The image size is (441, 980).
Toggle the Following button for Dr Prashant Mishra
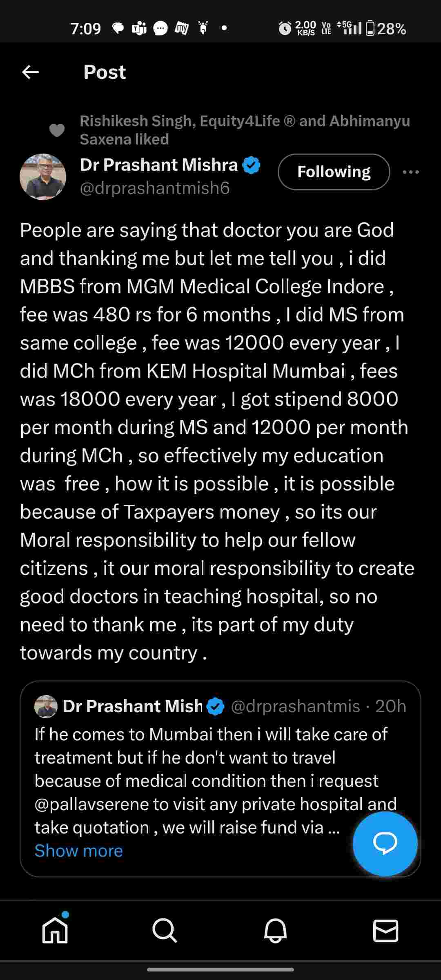[x=334, y=172]
